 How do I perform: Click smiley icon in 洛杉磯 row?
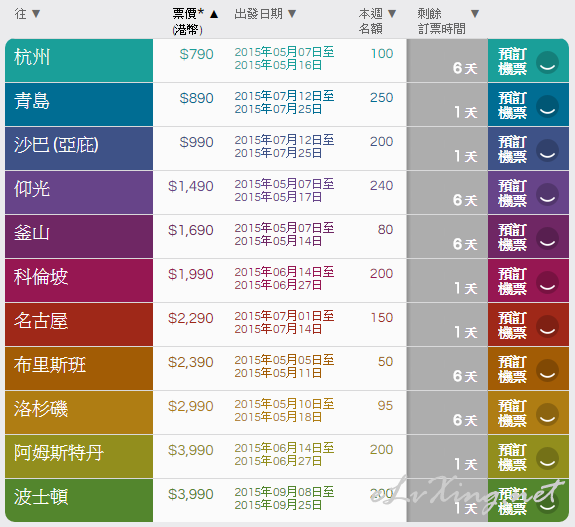pos(547,414)
